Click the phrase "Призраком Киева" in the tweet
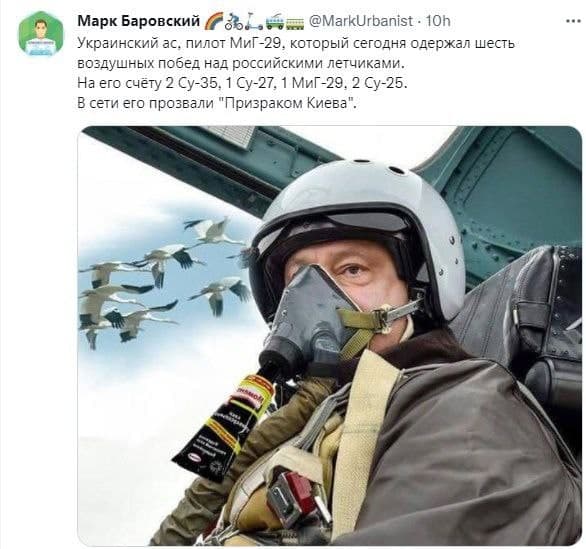The width and height of the screenshot is (586, 549). (x=286, y=103)
